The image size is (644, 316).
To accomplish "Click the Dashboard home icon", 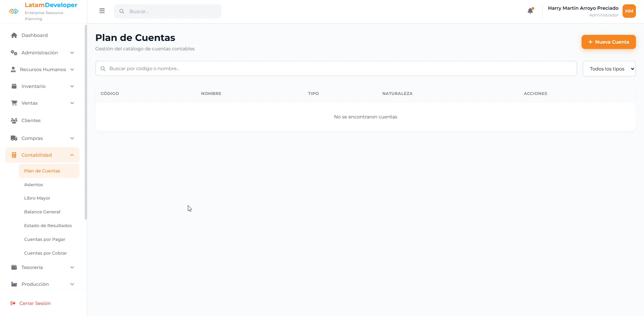I will click(x=14, y=35).
